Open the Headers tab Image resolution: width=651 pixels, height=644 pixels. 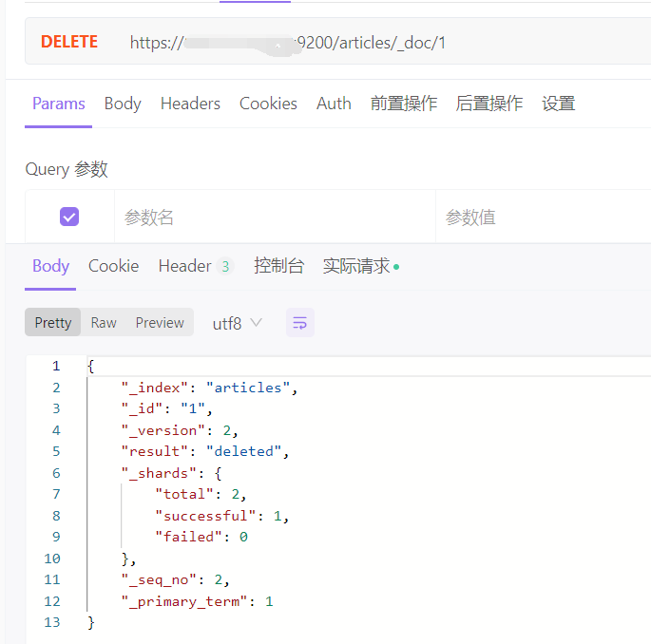pos(190,104)
